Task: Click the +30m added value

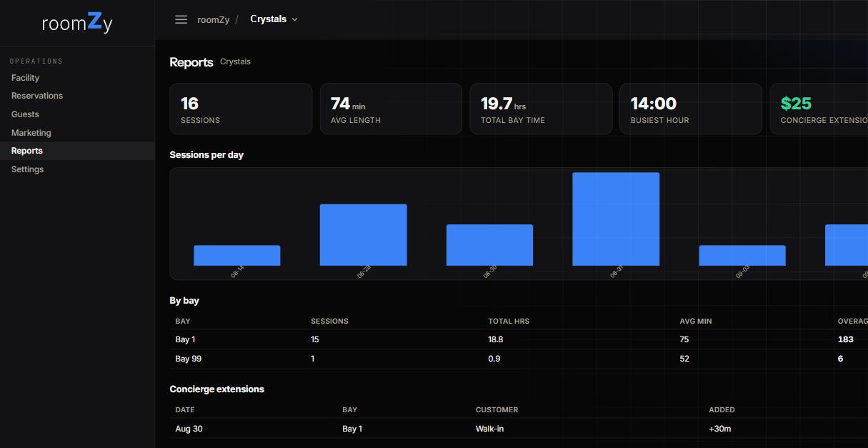Action: 720,429
